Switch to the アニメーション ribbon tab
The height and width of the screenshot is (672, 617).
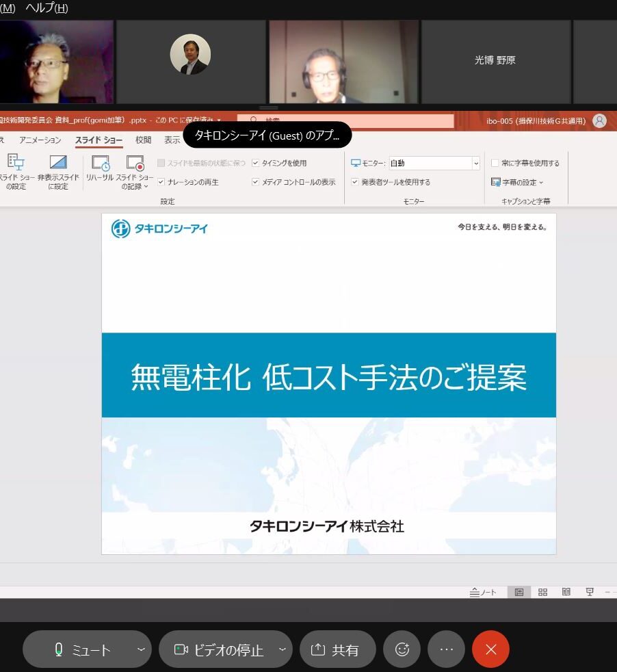pos(40,140)
